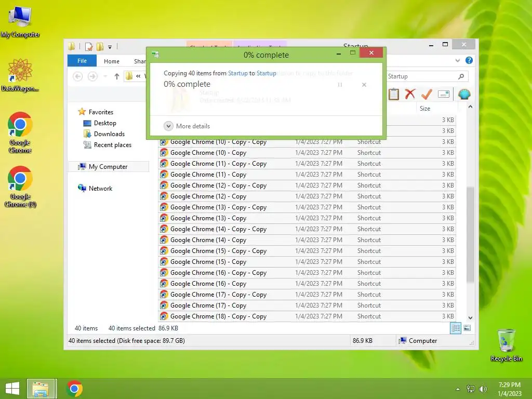Expand the ribbon with the chevron
532x399 pixels.
[x=457, y=61]
